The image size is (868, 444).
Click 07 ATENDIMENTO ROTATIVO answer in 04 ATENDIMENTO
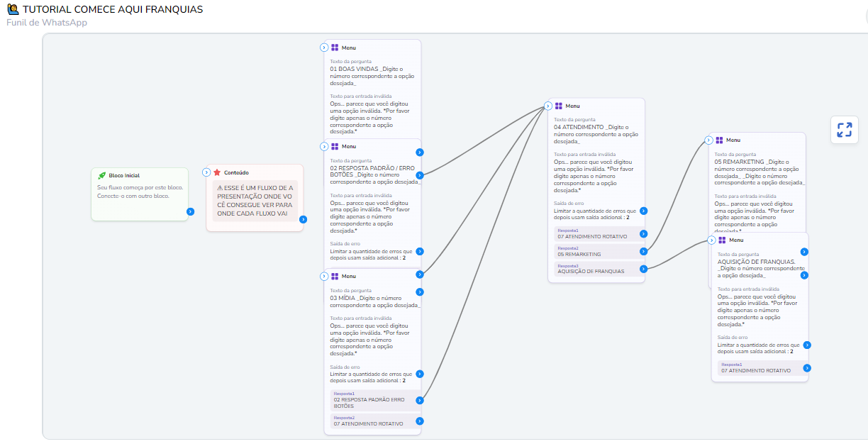[596, 234]
